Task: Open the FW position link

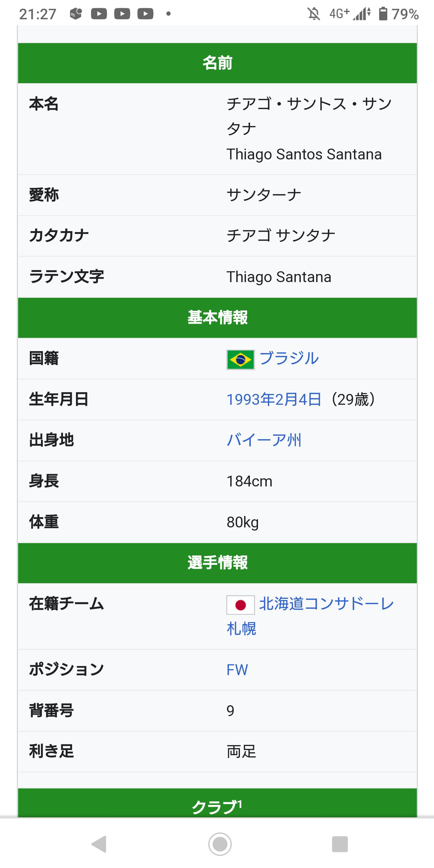Action: 237,670
